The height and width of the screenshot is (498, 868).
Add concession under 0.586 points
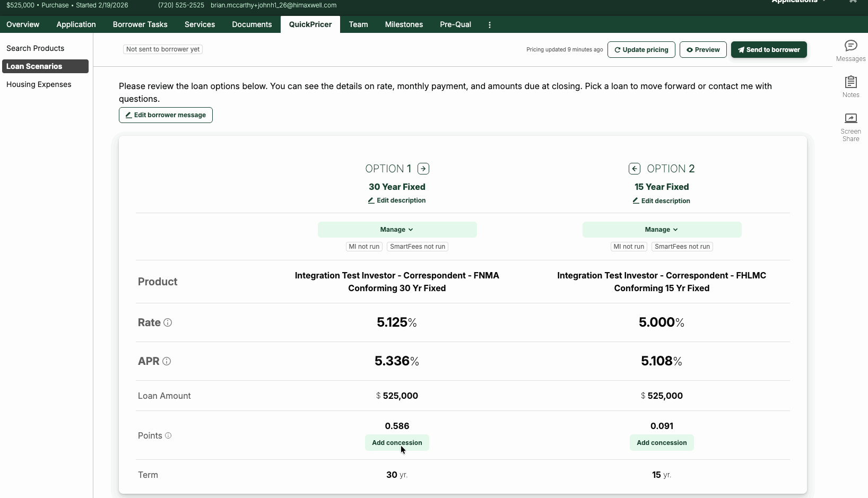click(397, 443)
